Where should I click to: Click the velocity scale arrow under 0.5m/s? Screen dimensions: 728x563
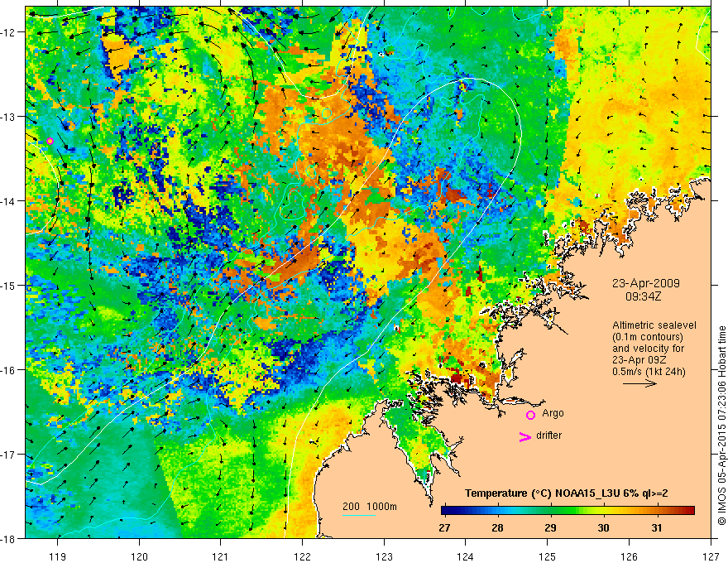(639, 383)
